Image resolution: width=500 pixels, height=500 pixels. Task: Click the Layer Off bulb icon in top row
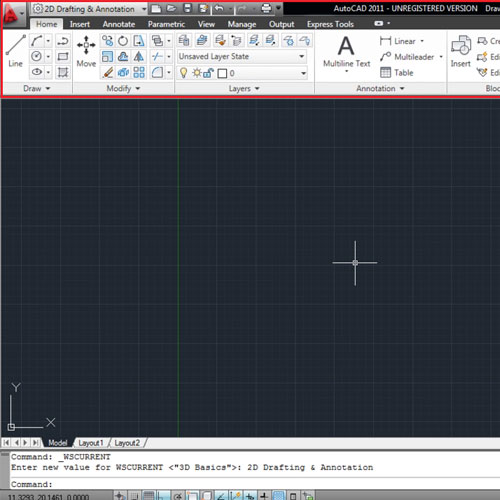tap(305, 41)
